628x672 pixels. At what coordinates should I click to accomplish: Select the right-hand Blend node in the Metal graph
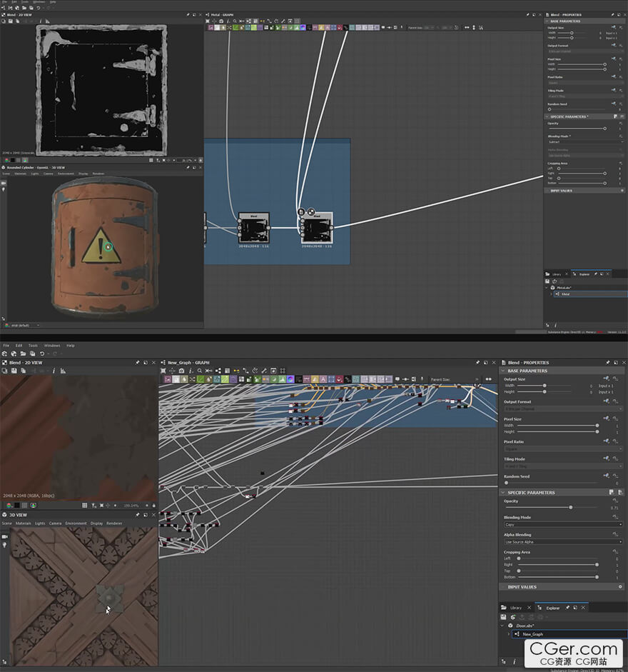(317, 228)
